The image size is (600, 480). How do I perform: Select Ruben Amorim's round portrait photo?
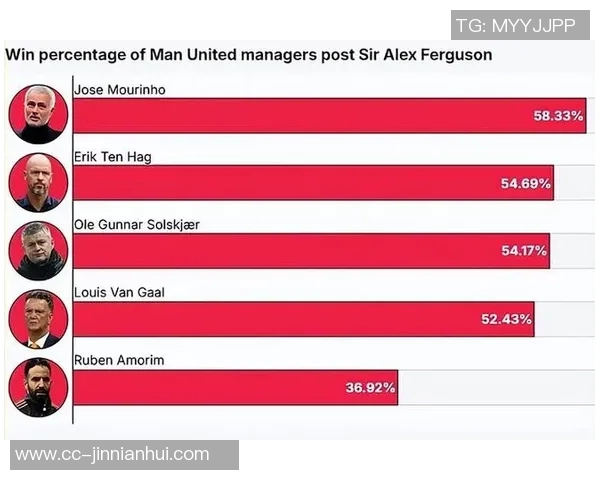tap(38, 387)
